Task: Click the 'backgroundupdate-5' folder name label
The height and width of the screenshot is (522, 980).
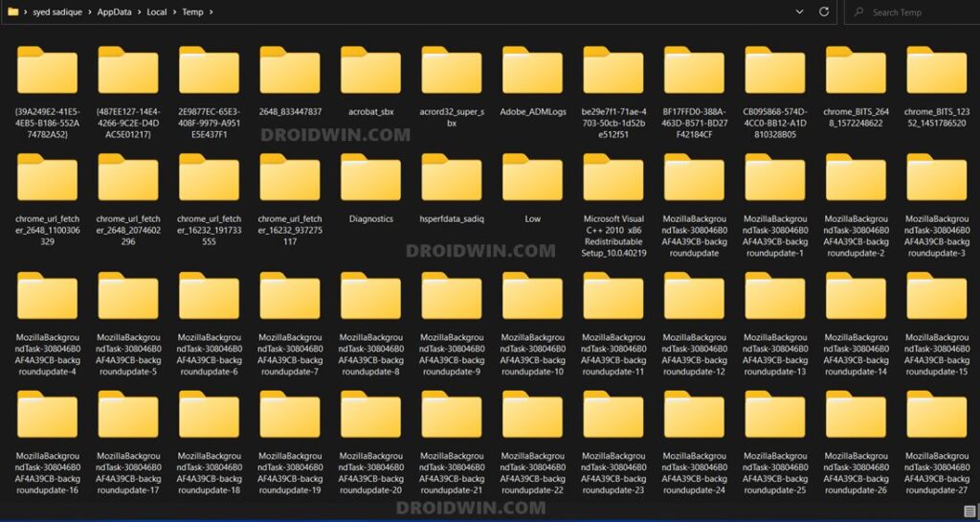Action: tap(128, 354)
